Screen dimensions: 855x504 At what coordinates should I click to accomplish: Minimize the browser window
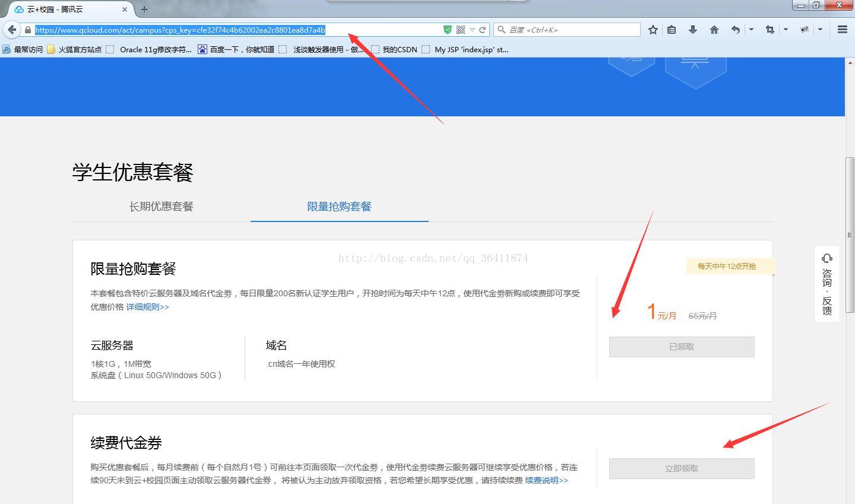801,5
